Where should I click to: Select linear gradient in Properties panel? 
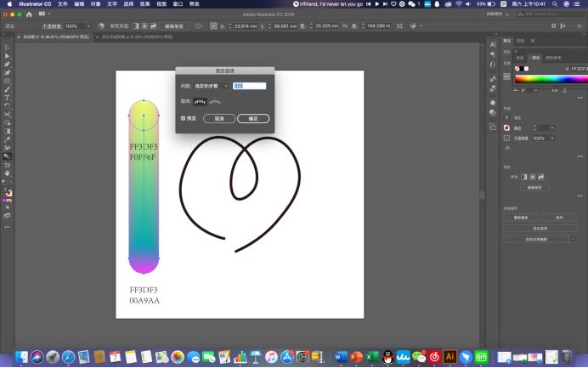524,177
